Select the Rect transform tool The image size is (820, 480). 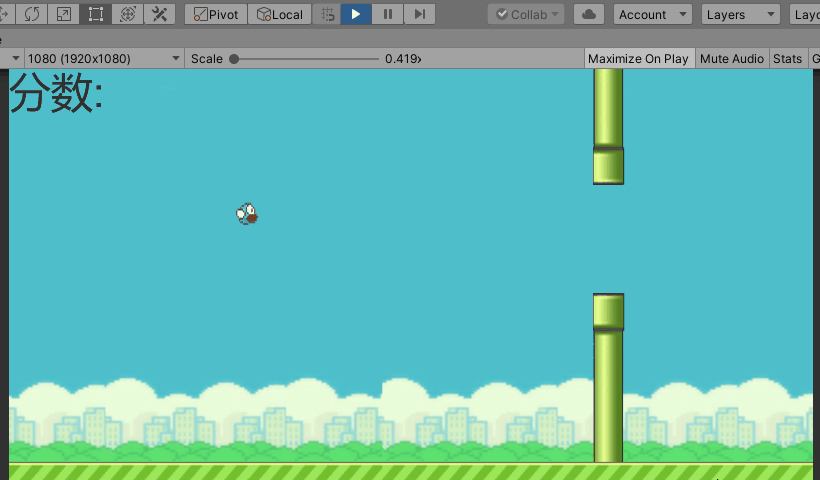95,14
